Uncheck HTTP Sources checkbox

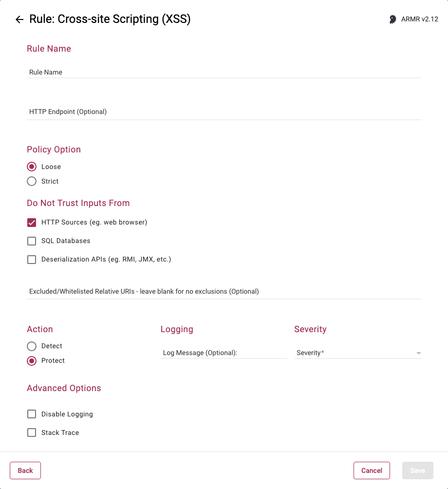click(32, 223)
